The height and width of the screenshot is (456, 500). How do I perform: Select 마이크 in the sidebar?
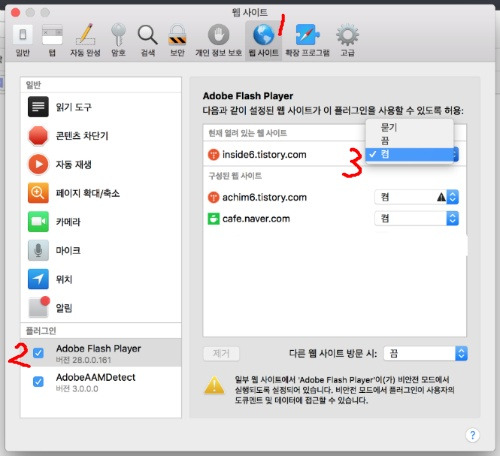click(101, 250)
